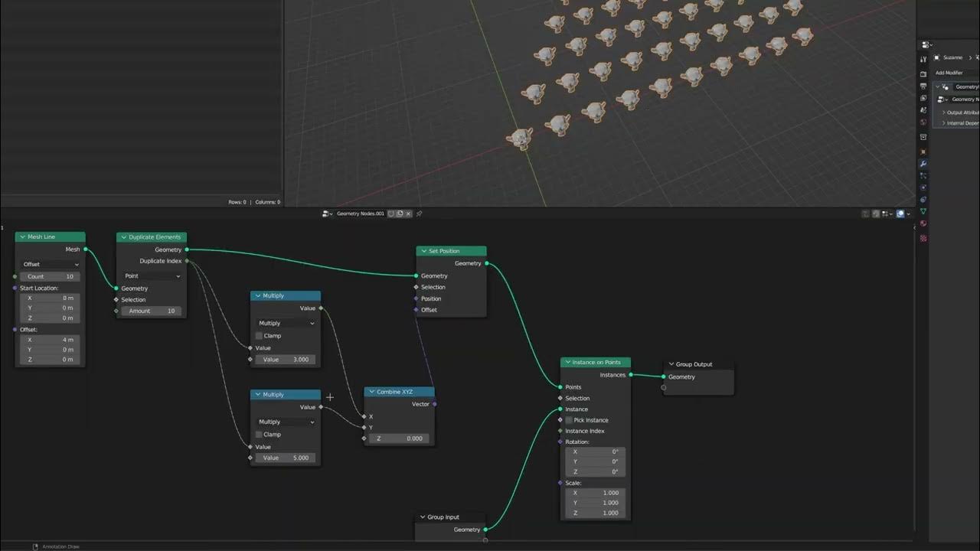Enable Clamp on the Value 3.000 Multiply node

[x=259, y=336]
